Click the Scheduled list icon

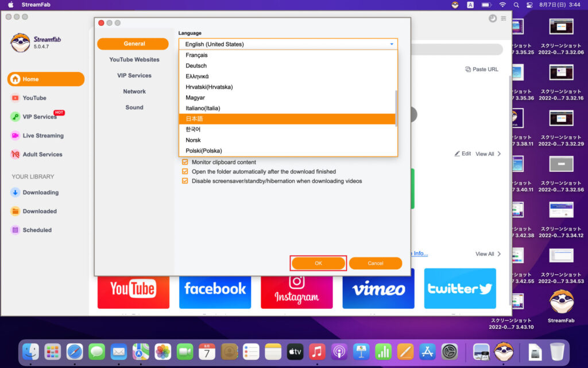pos(15,230)
